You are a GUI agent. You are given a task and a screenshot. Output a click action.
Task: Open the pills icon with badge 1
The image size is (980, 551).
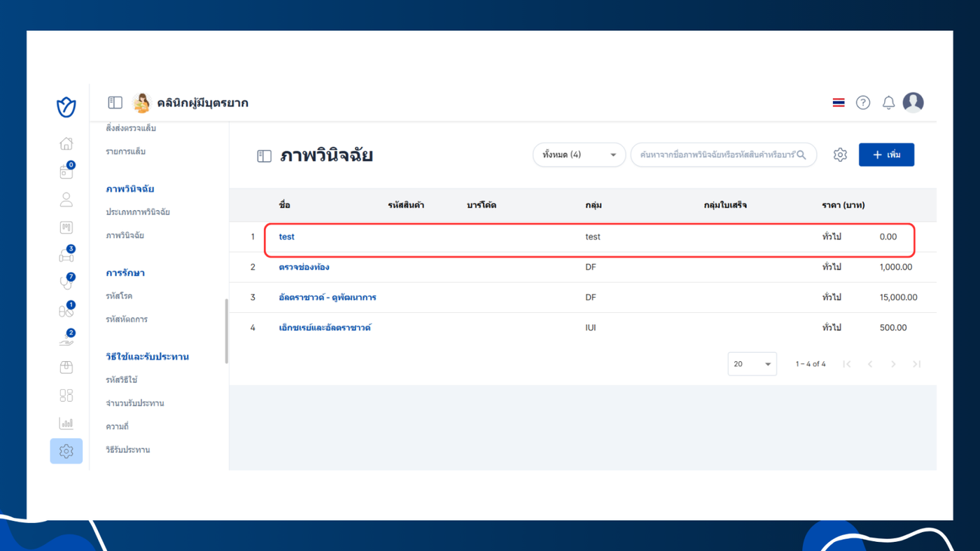(66, 311)
